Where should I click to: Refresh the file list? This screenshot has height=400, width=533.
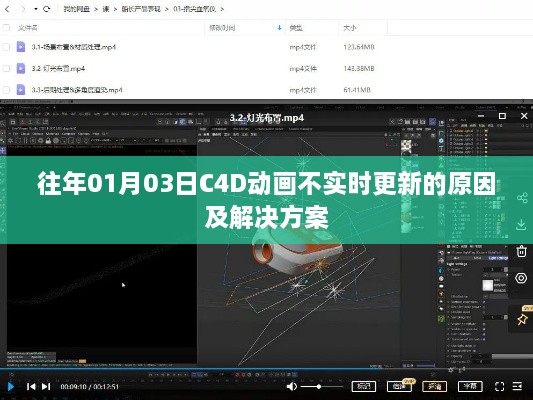coord(47,9)
